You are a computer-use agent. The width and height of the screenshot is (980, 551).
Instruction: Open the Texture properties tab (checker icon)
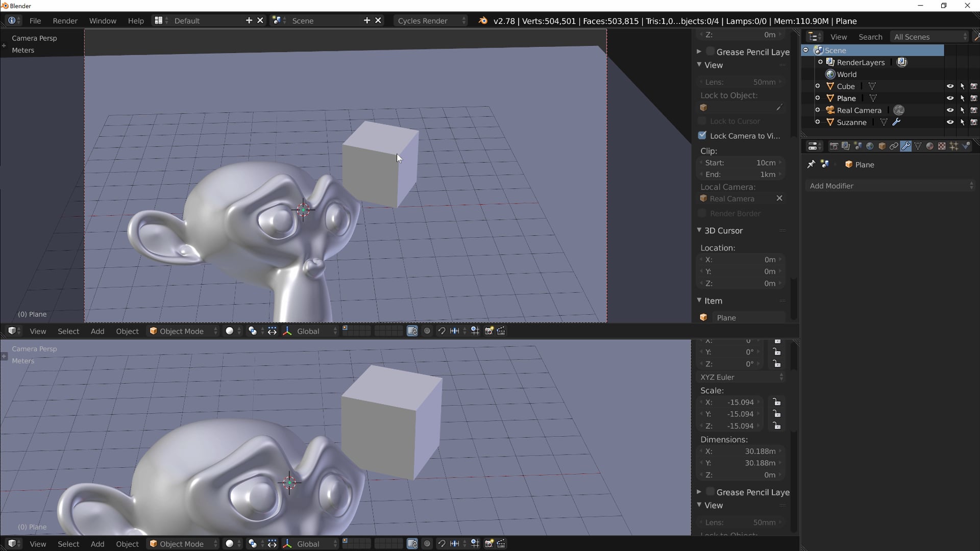(x=942, y=146)
